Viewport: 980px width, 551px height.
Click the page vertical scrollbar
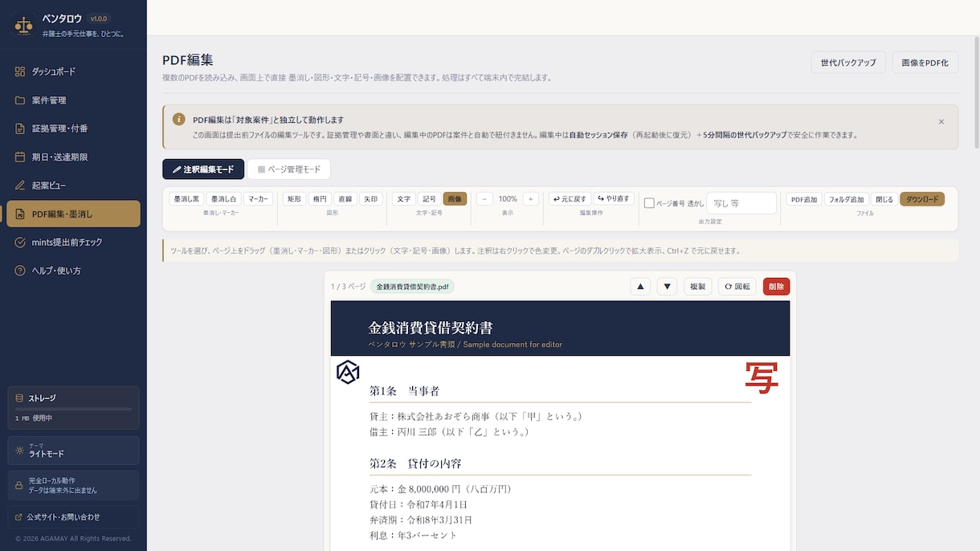pyautogui.click(x=976, y=92)
